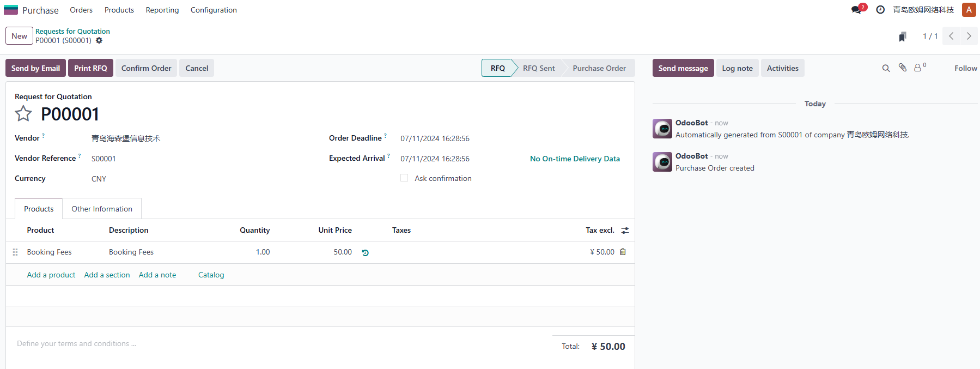Click the Follow button
The image size is (980, 369).
pyautogui.click(x=965, y=68)
